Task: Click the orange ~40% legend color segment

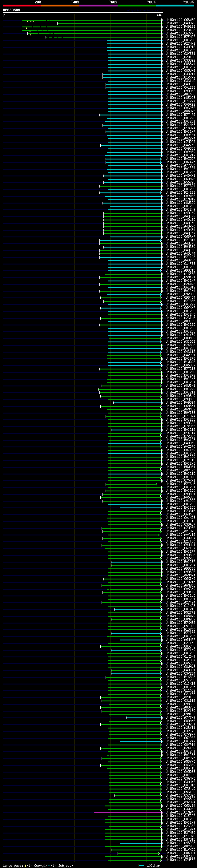Action: click(60, 6)
